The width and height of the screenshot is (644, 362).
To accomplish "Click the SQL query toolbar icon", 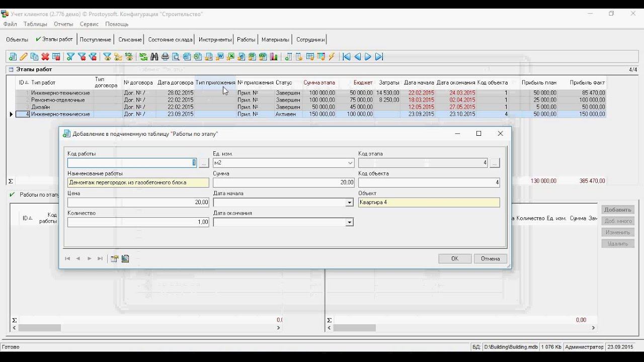I will (129, 57).
